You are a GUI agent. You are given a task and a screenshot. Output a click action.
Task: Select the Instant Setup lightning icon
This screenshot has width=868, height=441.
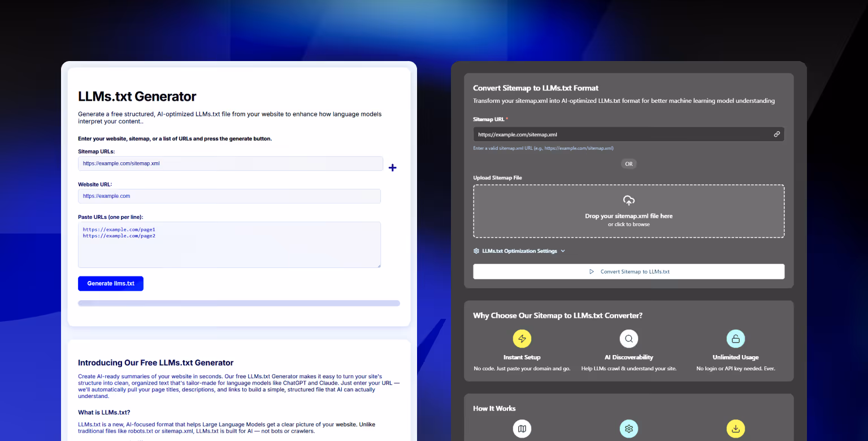click(x=522, y=339)
